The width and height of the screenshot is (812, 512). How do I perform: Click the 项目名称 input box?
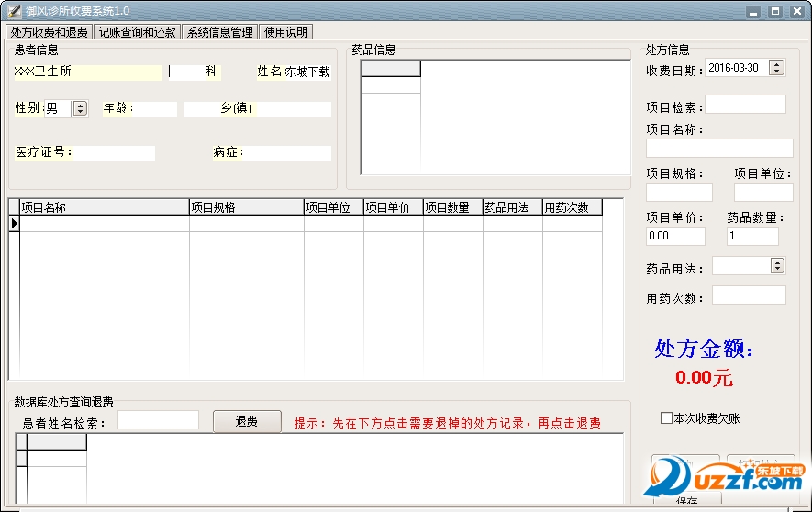tap(719, 148)
